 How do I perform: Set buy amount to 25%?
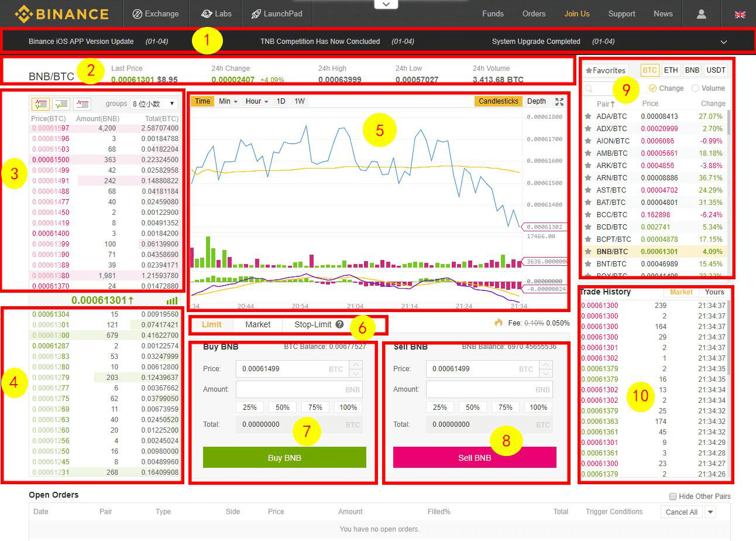tap(250, 408)
